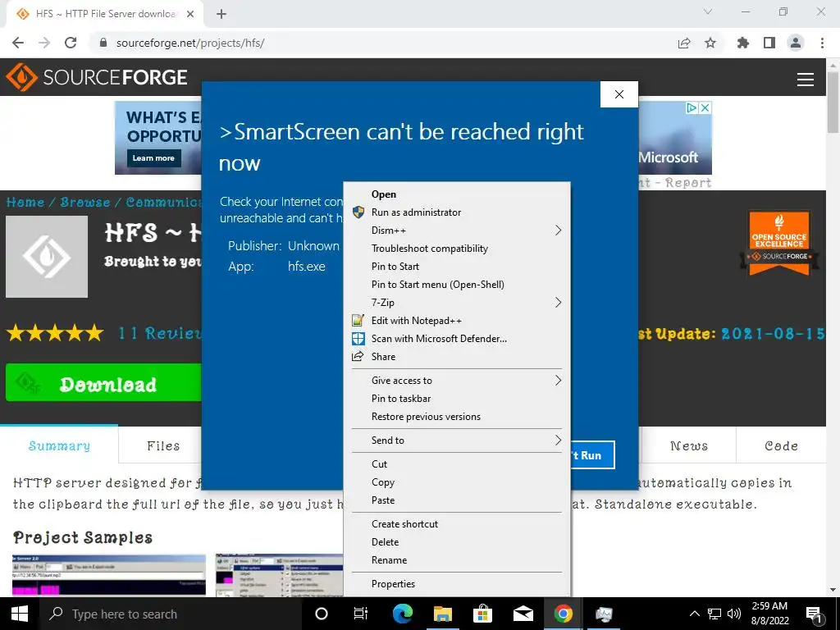
Task: Click the monitor app icon on taskbar
Action: tap(604, 614)
